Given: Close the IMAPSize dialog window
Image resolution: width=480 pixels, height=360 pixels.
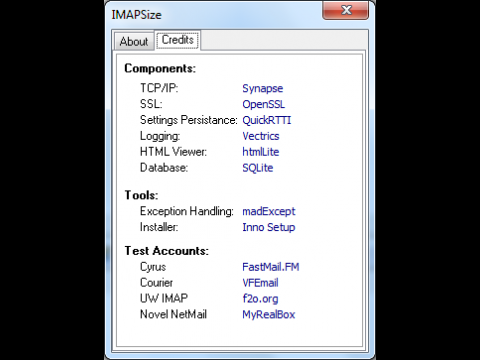Looking at the screenshot, I should [346, 10].
